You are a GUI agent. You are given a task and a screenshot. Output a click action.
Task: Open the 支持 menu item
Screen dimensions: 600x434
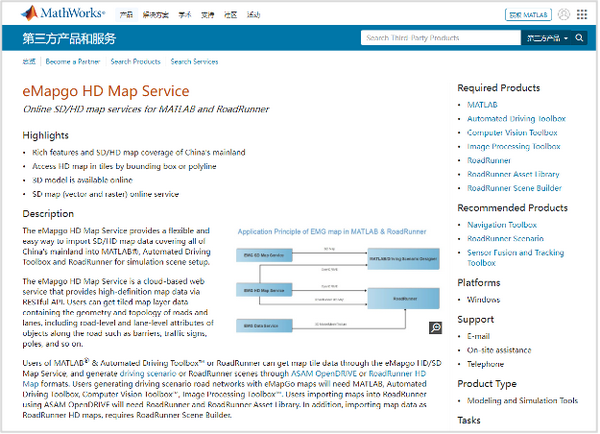point(208,15)
